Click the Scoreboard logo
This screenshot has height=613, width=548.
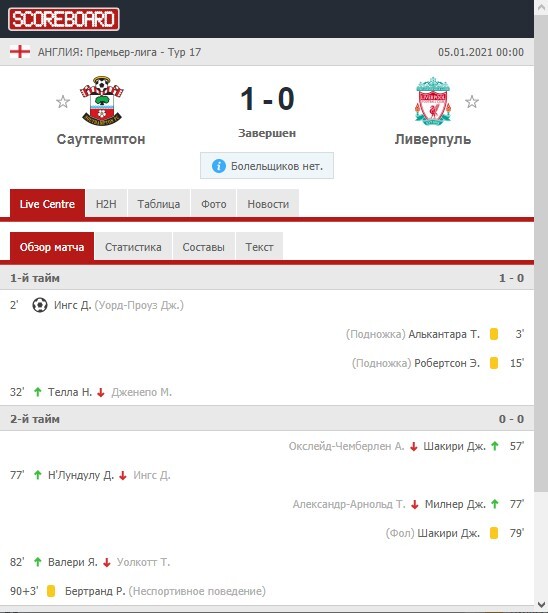coord(64,19)
